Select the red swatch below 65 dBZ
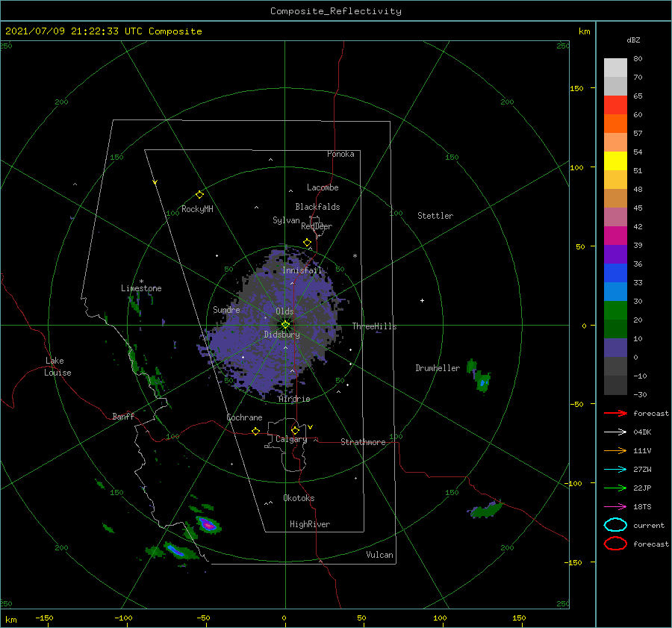 [615, 105]
